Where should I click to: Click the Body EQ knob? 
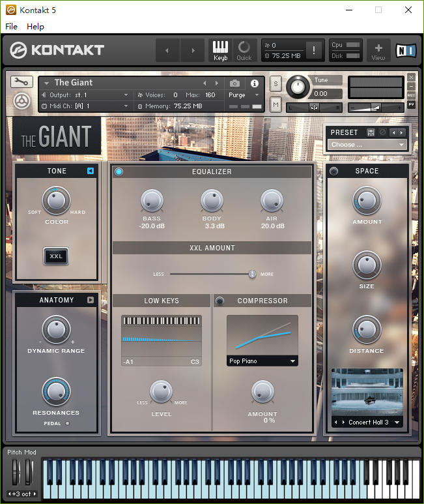pyautogui.click(x=212, y=201)
